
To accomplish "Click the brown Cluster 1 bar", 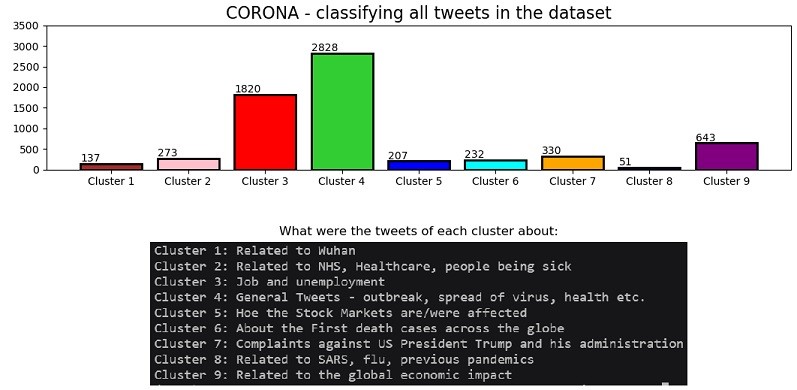I will coord(111,166).
